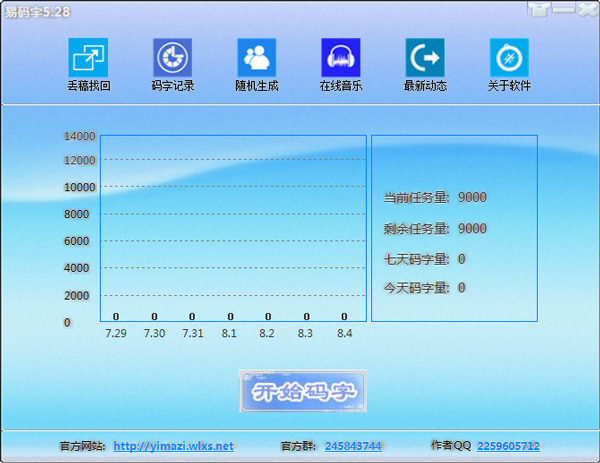This screenshot has height=463, width=600.
Task: Click the 0 data value above 7.29
Action: pyautogui.click(x=116, y=316)
